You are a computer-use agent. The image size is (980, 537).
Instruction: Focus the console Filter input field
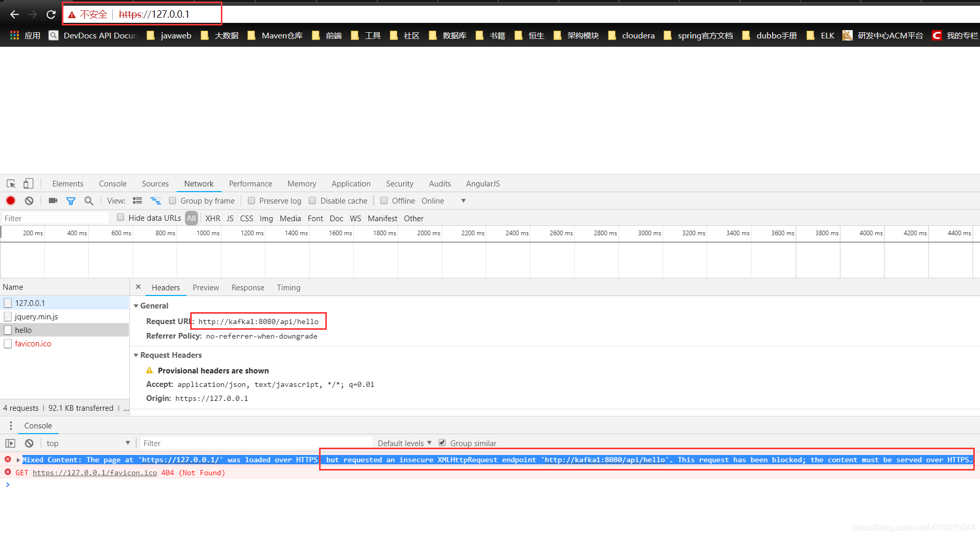[x=257, y=443]
